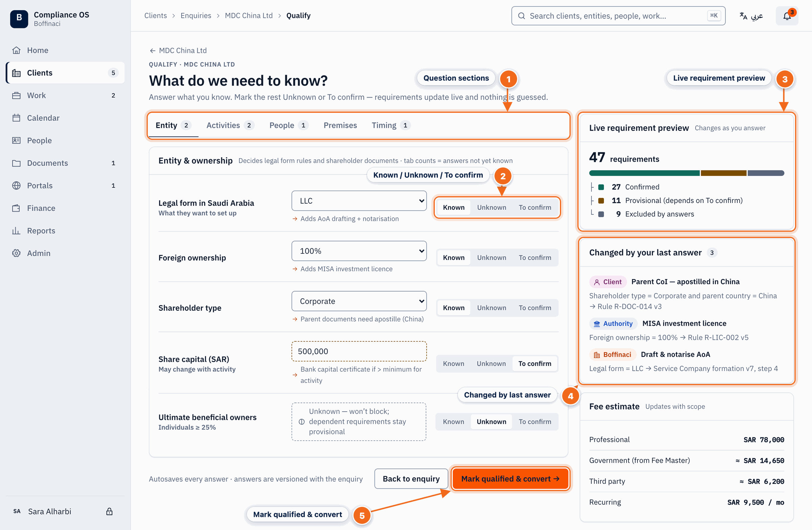The height and width of the screenshot is (530, 812).
Task: Click Back to enquiry button
Action: (411, 479)
